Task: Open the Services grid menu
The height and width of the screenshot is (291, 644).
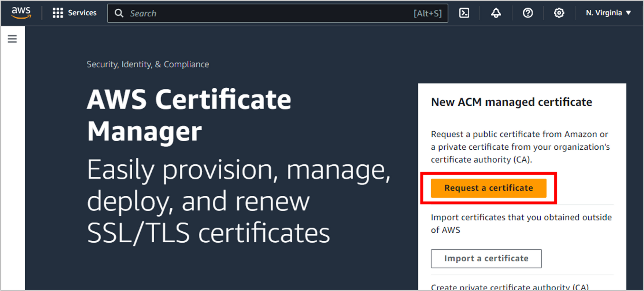Action: (x=58, y=13)
